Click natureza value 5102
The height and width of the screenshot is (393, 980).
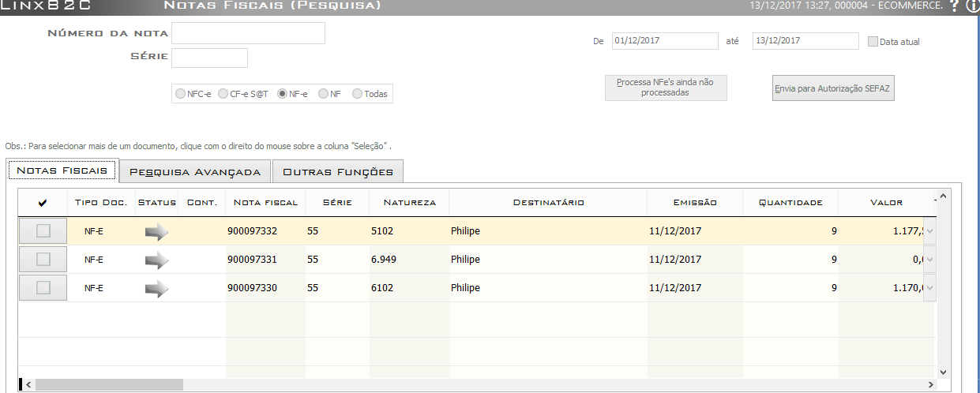click(382, 231)
